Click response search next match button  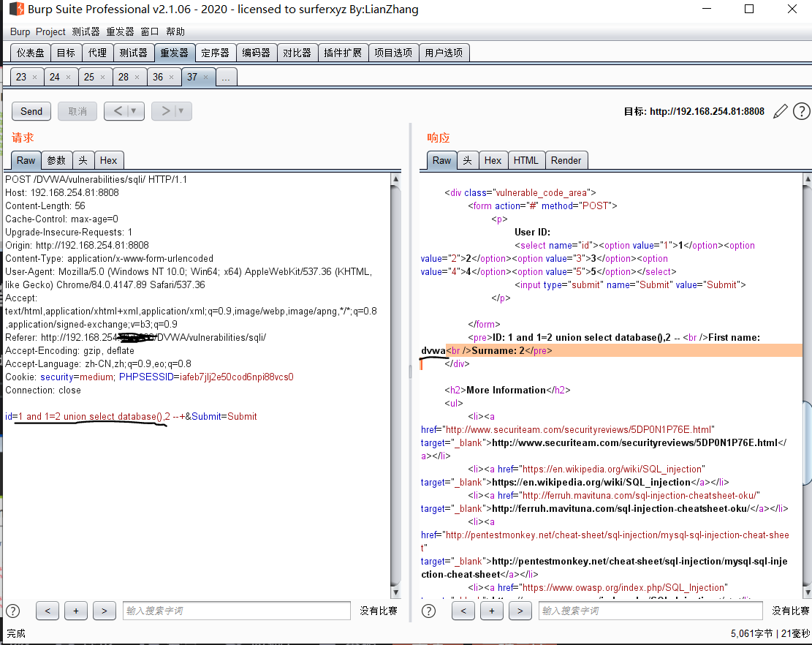(520, 611)
